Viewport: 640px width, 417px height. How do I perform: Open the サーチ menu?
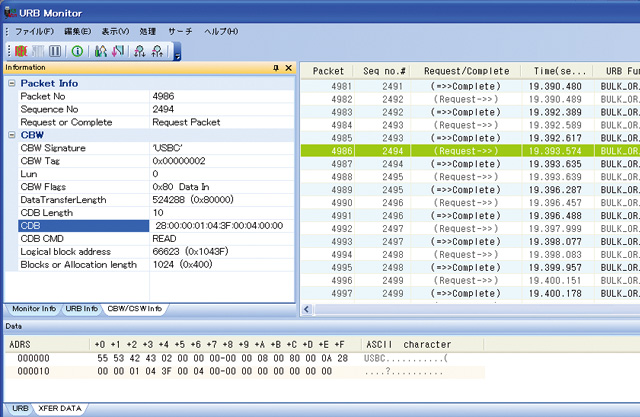(x=180, y=31)
